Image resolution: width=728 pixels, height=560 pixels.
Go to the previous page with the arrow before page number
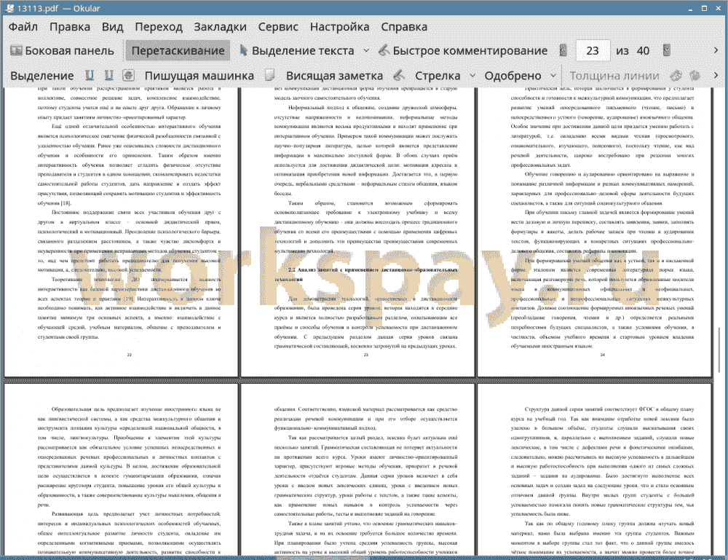point(563,51)
